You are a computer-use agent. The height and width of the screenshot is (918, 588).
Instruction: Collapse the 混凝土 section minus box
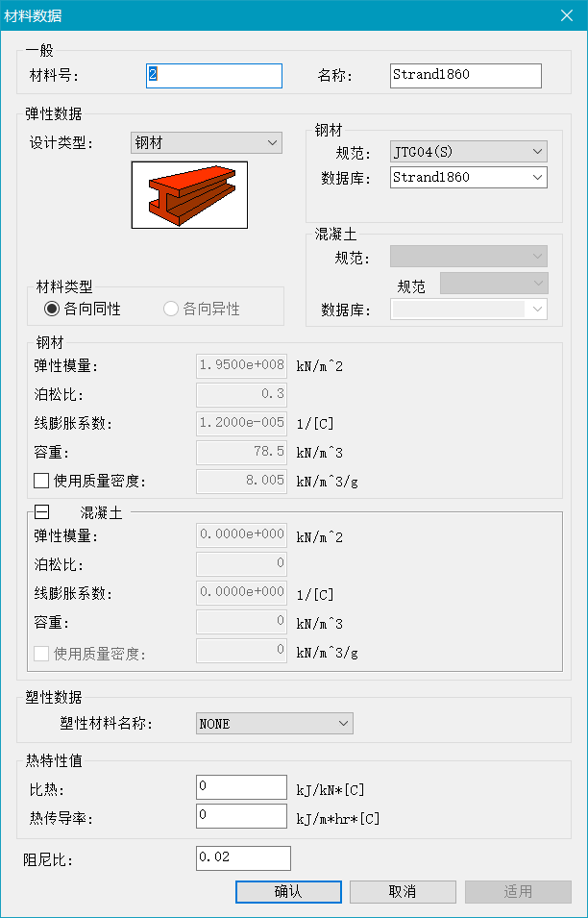click(x=42, y=513)
